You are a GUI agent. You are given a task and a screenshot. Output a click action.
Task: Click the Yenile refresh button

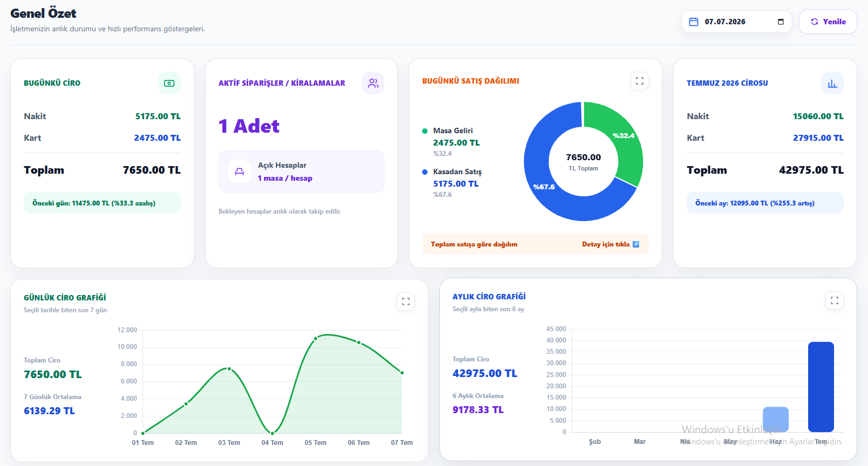point(828,22)
